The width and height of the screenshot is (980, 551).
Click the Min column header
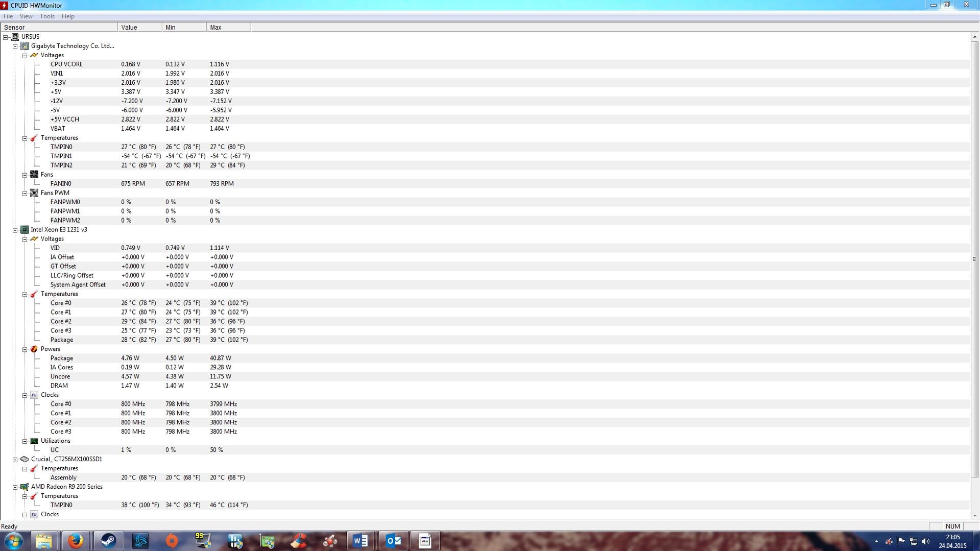[x=184, y=28]
